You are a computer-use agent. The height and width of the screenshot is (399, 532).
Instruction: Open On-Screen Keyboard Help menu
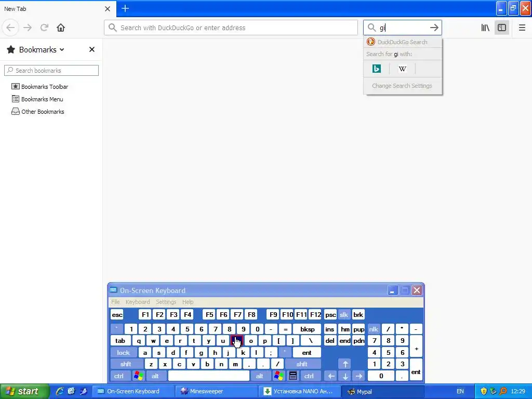click(x=188, y=302)
